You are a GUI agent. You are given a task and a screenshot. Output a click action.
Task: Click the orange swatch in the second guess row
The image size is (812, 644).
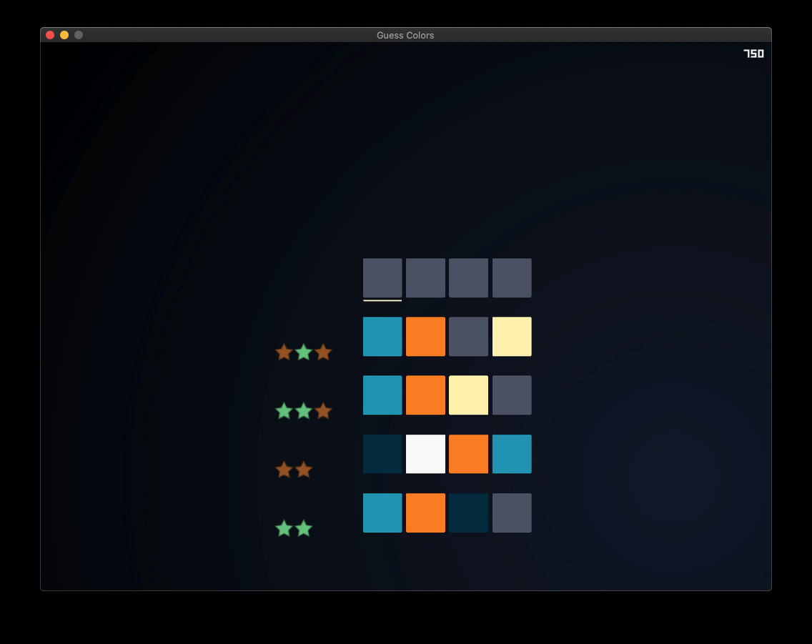425,395
